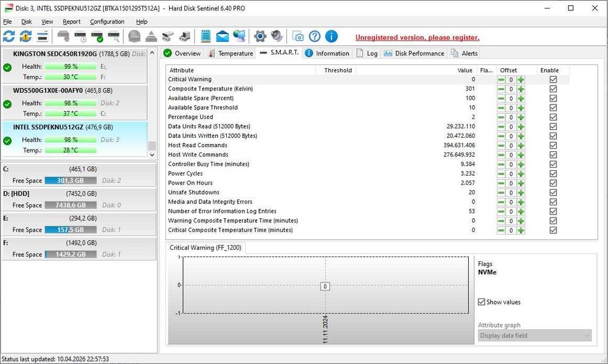Screen dimensions: 608x364
Task: Toggle Enable checkbox for Host Write Commands
Action: click(x=553, y=155)
